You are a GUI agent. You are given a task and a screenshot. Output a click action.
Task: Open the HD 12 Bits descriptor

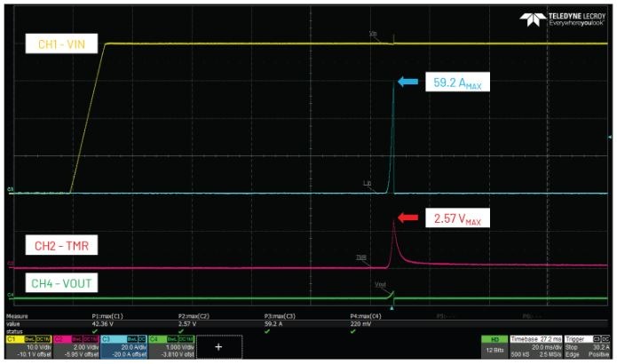494,346
